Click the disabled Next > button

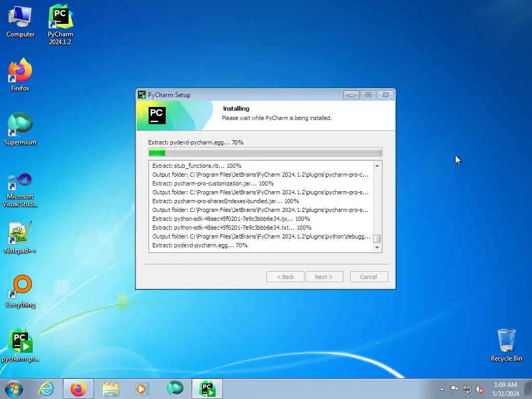[x=324, y=277]
